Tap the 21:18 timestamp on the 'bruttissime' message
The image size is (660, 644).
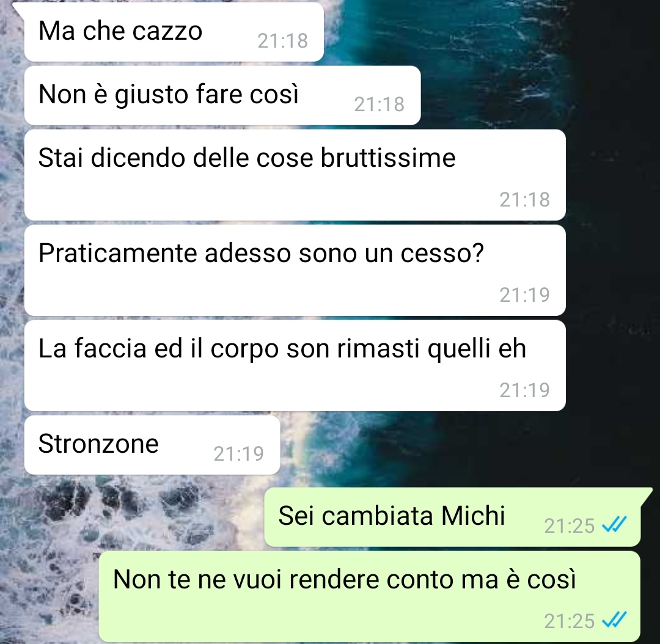[x=524, y=200]
